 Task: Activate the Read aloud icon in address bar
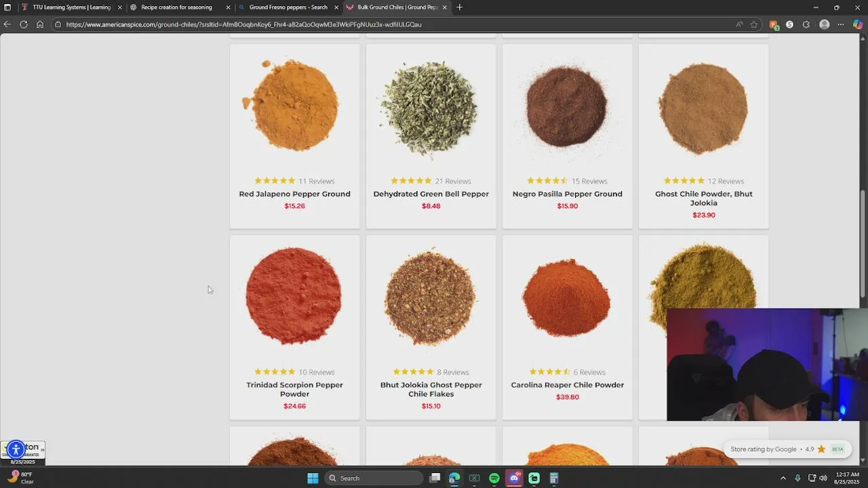point(739,24)
